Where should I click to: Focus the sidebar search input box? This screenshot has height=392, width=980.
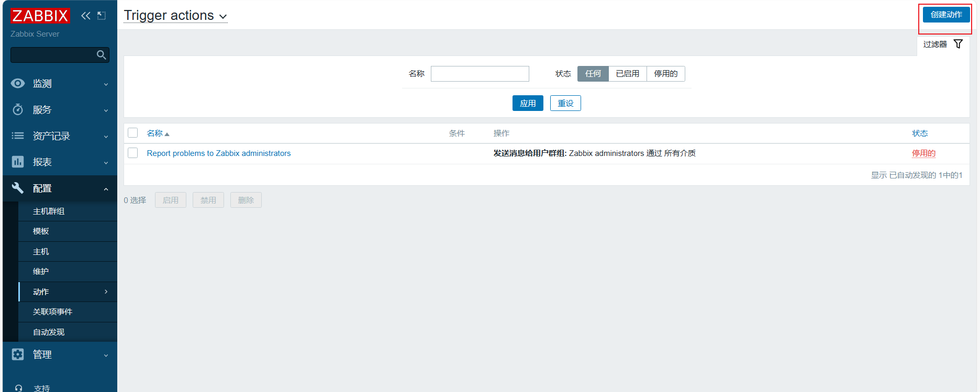click(60, 55)
